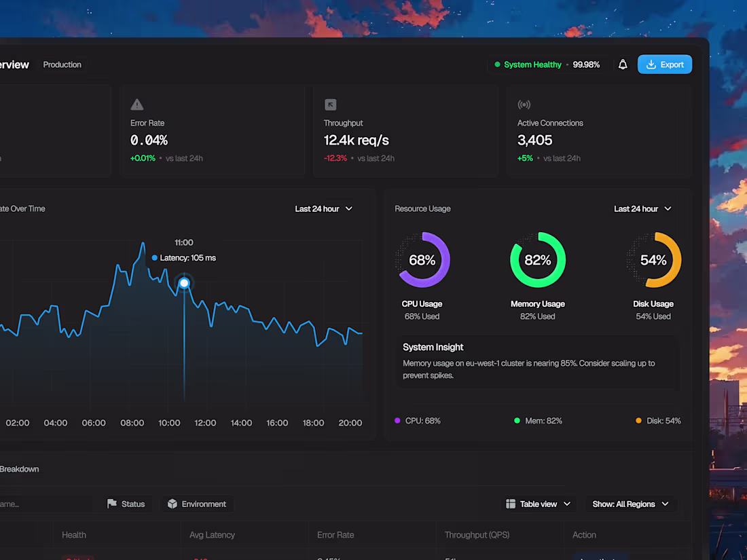Click the Export button
Screen dimensions: 747x560
664,64
